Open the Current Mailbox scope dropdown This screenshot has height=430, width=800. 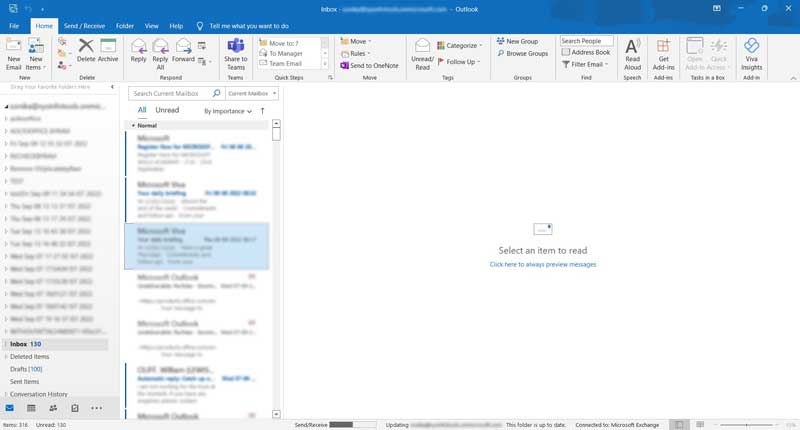[252, 93]
